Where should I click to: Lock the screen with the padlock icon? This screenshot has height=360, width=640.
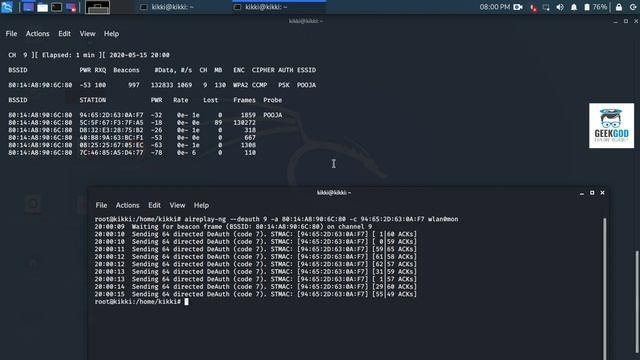point(619,7)
